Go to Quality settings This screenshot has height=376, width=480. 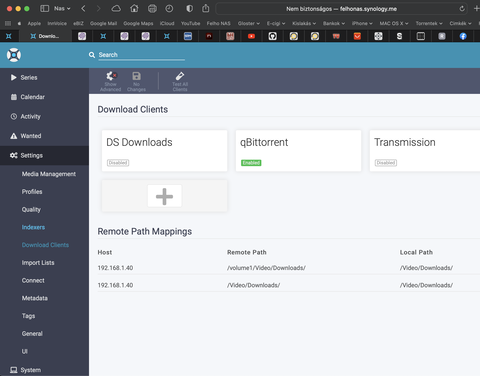click(31, 209)
